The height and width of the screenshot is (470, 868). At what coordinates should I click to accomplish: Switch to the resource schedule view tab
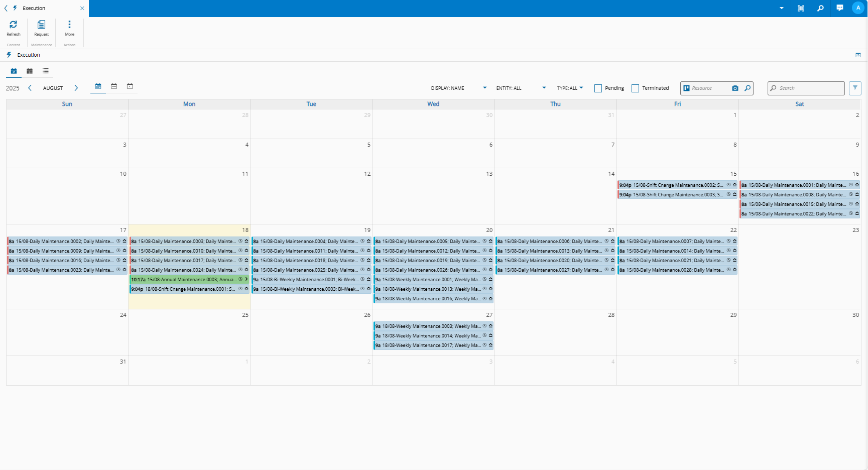coord(30,71)
